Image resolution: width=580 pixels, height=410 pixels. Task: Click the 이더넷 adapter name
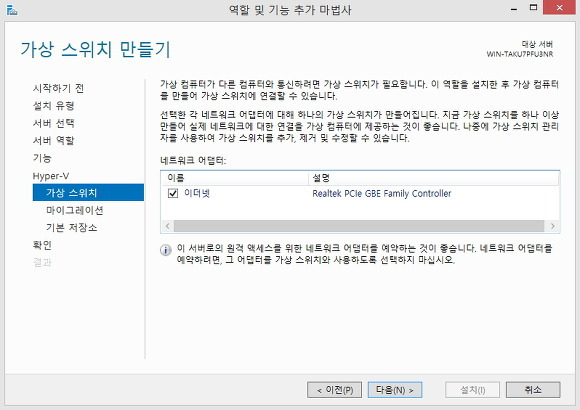pos(197,193)
